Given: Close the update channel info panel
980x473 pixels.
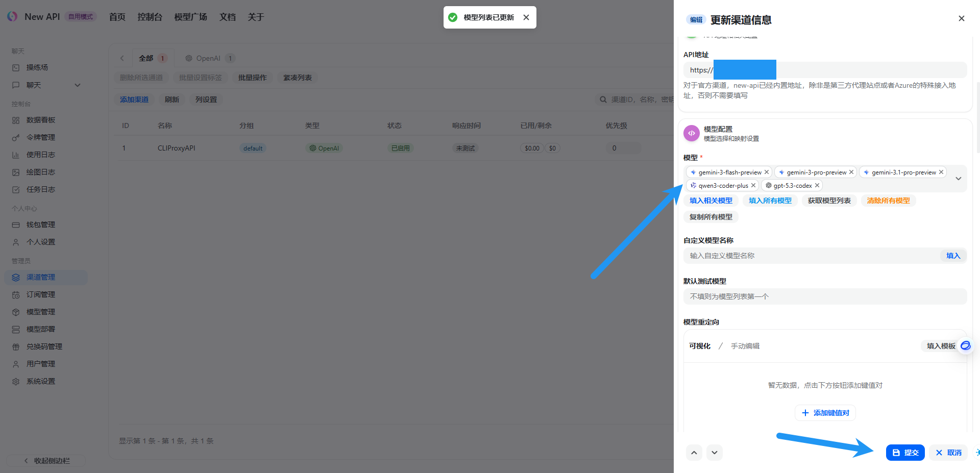Looking at the screenshot, I should (x=961, y=18).
